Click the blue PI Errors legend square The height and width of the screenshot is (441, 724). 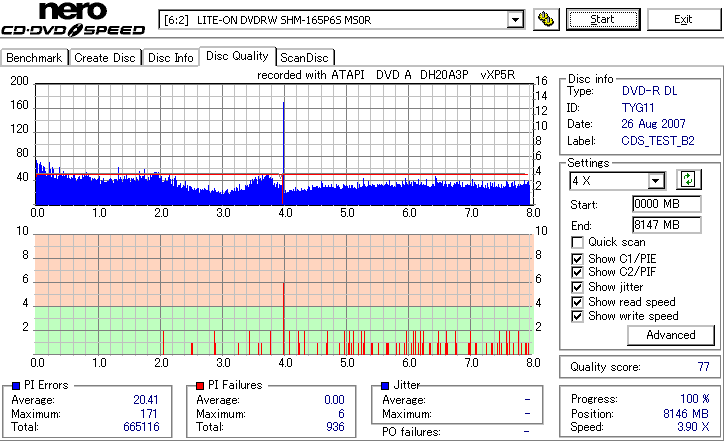click(16, 386)
